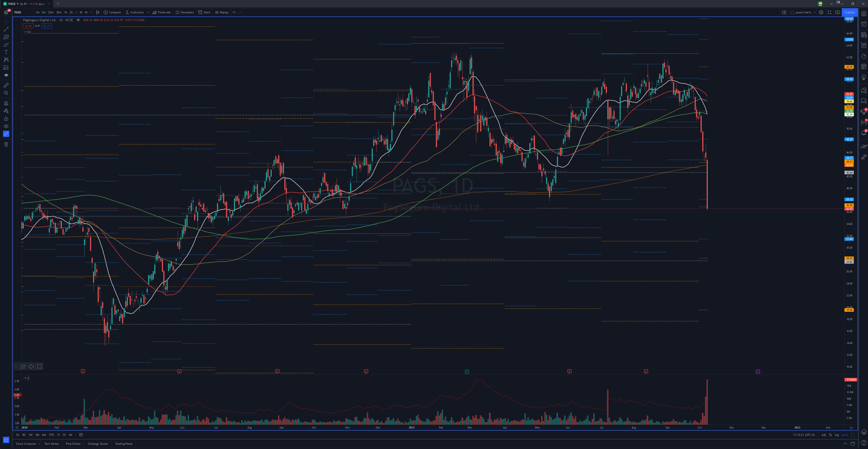The height and width of the screenshot is (449, 868).
Task: Collapse the main chart indicator legend
Action: (28, 32)
